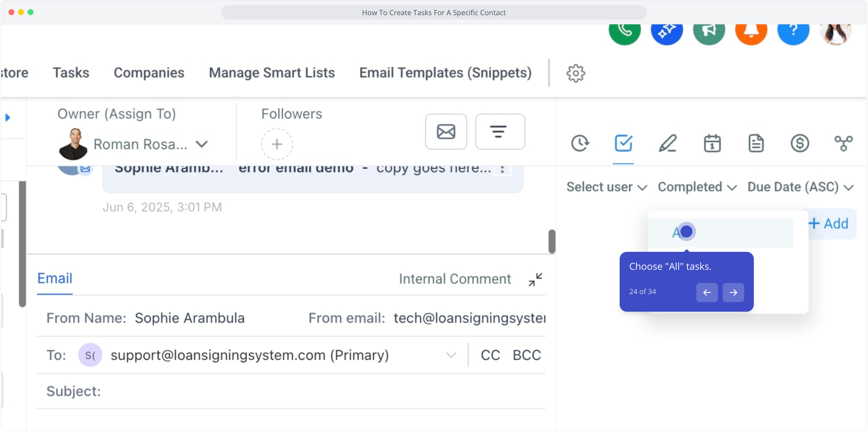This screenshot has height=431, width=868.
Task: Open Email Templates (Snippets)
Action: click(x=446, y=73)
